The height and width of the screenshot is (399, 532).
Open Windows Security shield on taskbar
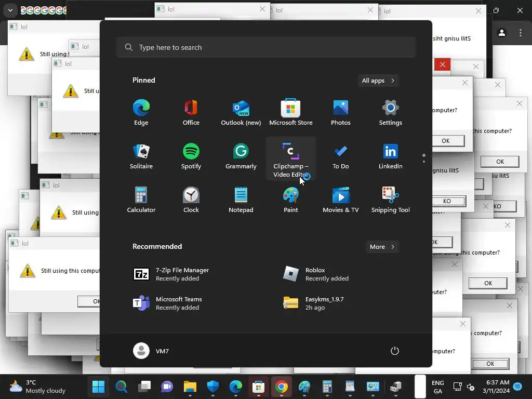point(212,387)
